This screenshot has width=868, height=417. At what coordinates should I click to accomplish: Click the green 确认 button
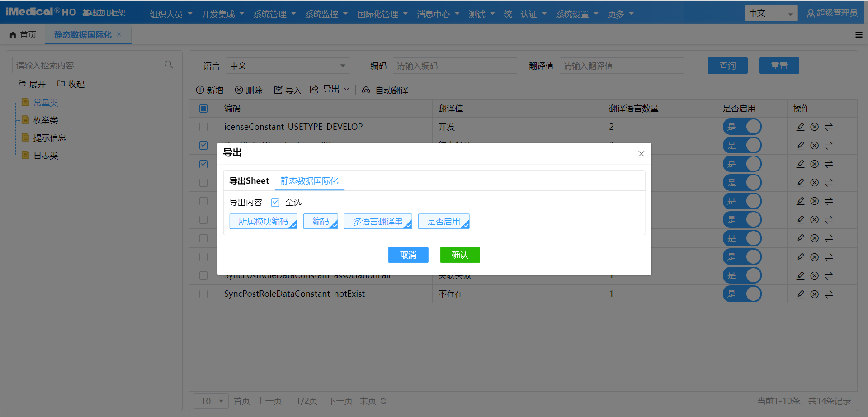point(460,255)
